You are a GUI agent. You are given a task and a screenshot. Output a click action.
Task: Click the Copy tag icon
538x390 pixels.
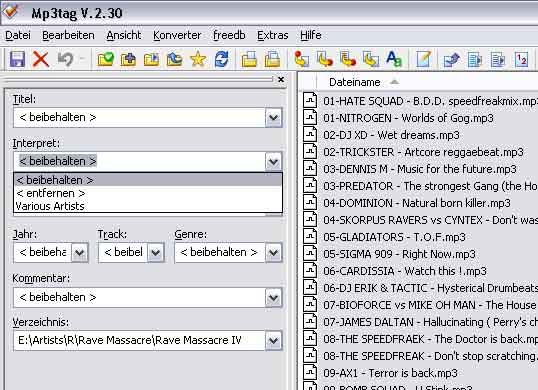(249, 59)
